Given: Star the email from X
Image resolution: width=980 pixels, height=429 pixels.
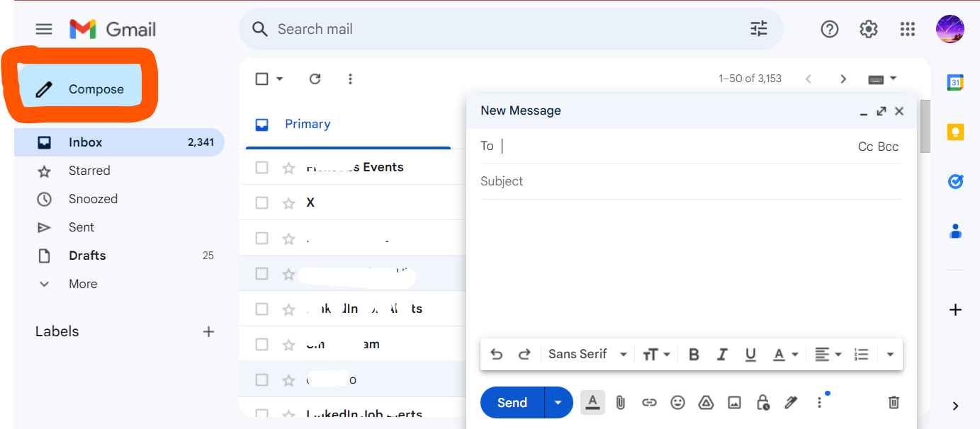Looking at the screenshot, I should [288, 202].
